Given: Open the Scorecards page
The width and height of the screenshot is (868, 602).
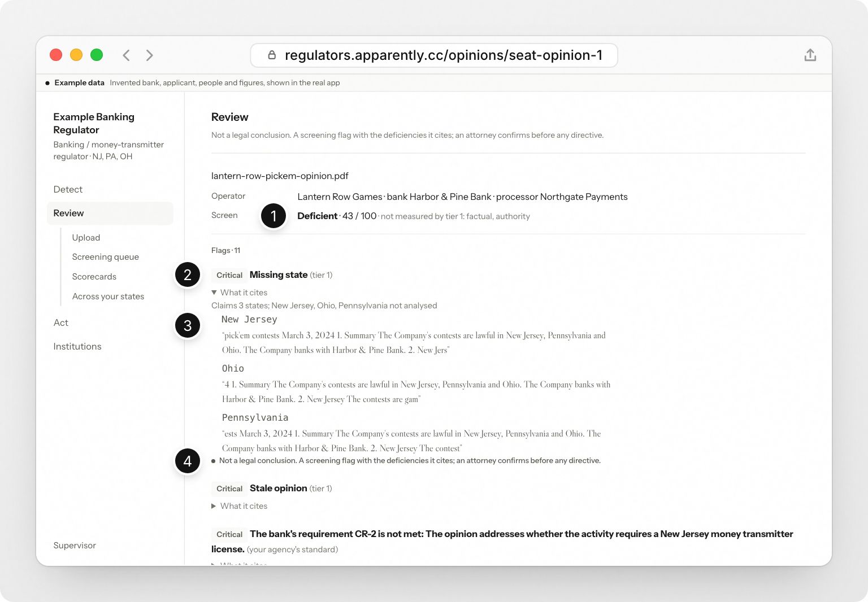Looking at the screenshot, I should pos(94,277).
